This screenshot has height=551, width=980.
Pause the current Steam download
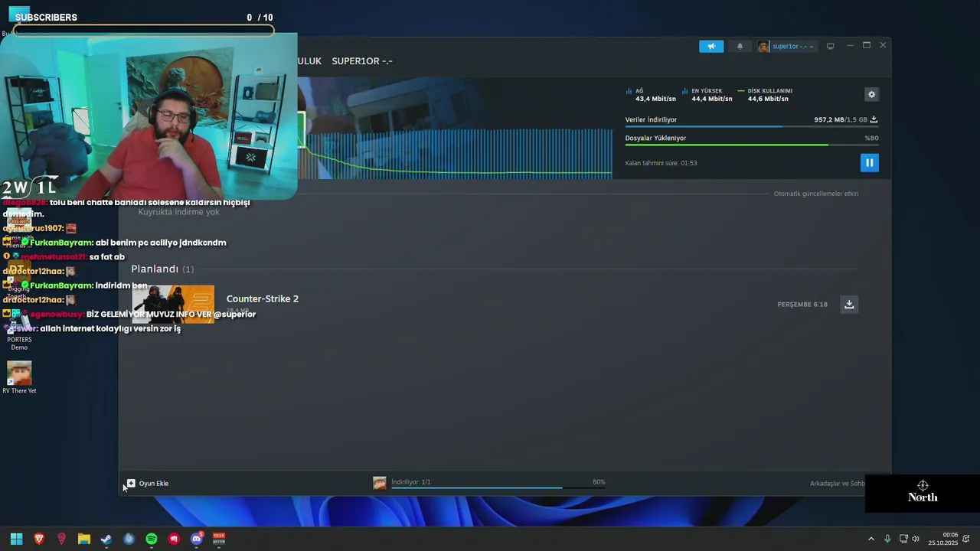pyautogui.click(x=869, y=162)
